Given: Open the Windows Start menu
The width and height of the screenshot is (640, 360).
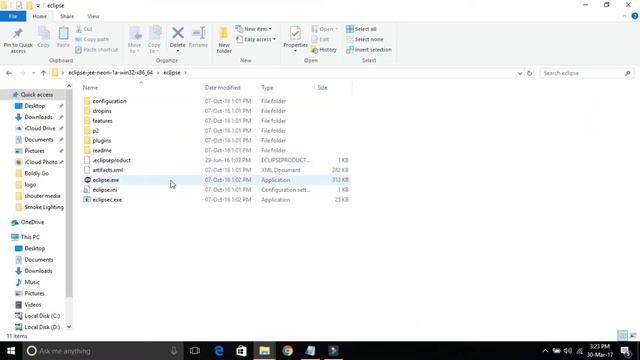Looking at the screenshot, I should pyautogui.click(x=11, y=351).
